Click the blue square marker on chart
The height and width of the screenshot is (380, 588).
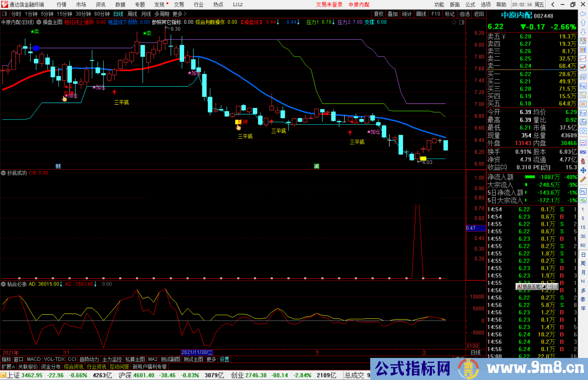(x=36, y=48)
